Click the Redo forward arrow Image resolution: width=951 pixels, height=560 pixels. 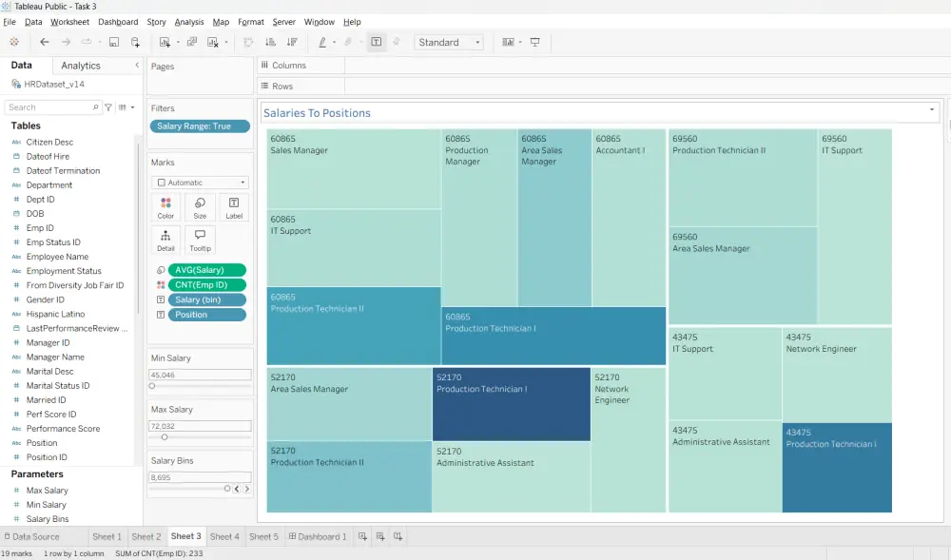click(x=67, y=42)
